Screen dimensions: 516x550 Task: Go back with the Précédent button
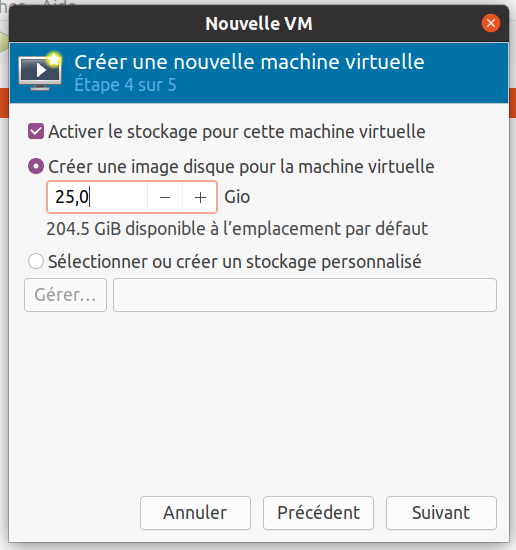319,513
